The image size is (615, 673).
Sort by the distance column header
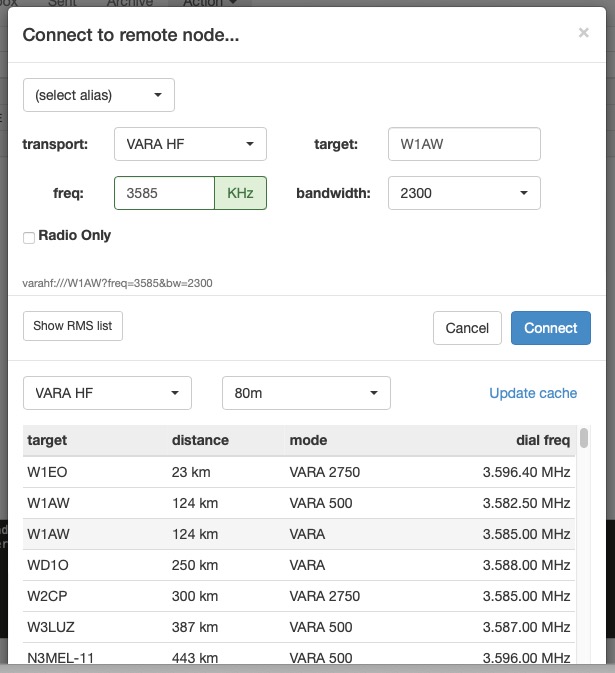point(200,440)
